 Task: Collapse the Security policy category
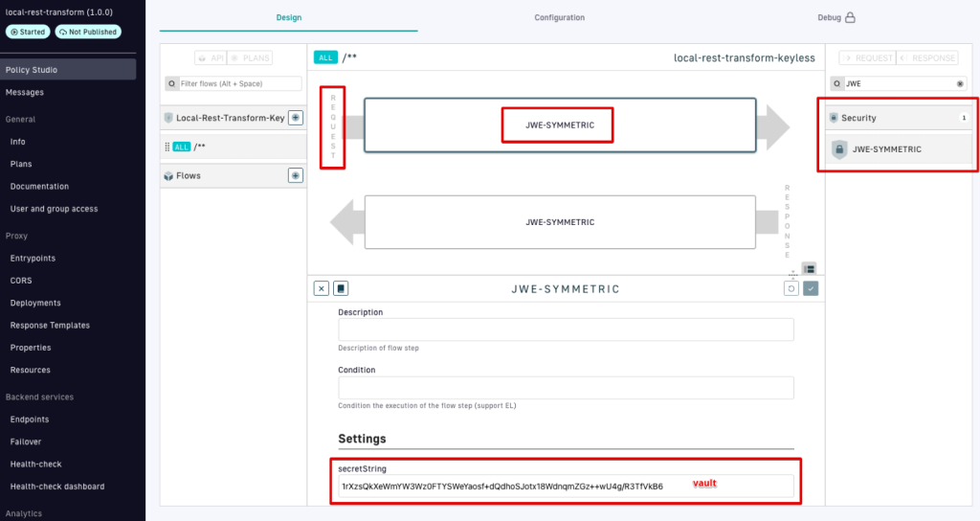[x=899, y=118]
